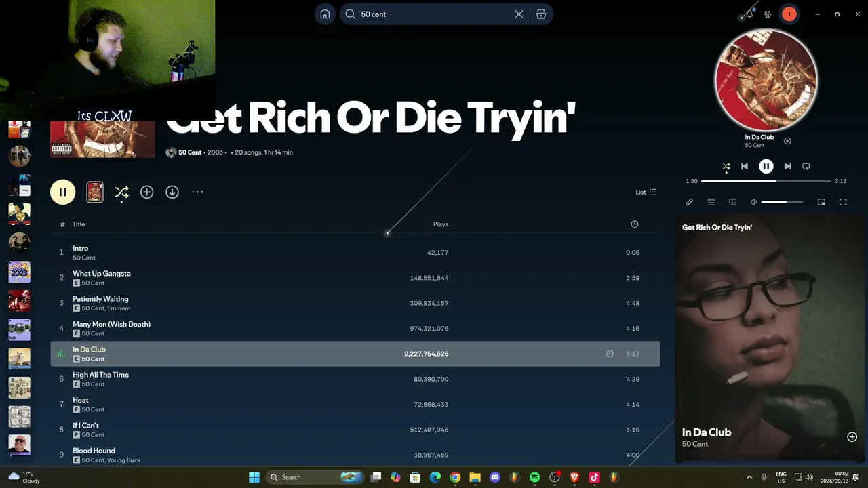This screenshot has width=868, height=488.
Task: Open Connect to a device icon
Action: coord(732,202)
